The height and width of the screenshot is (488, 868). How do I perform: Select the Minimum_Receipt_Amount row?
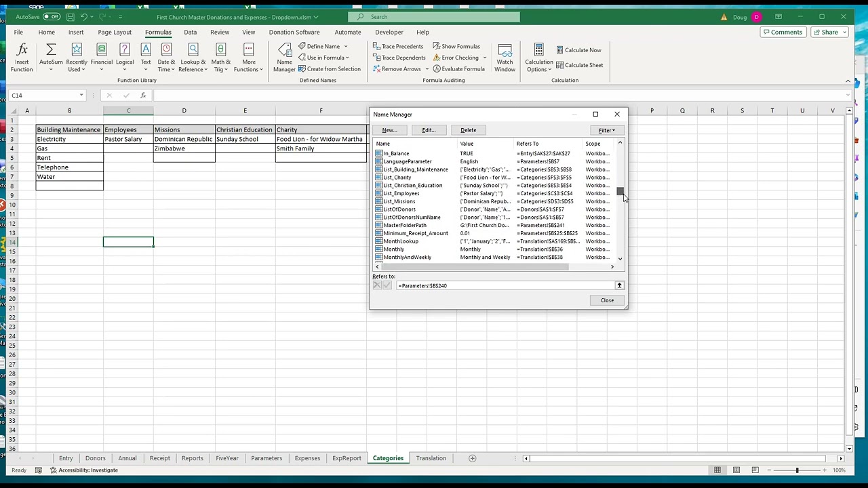pos(494,233)
